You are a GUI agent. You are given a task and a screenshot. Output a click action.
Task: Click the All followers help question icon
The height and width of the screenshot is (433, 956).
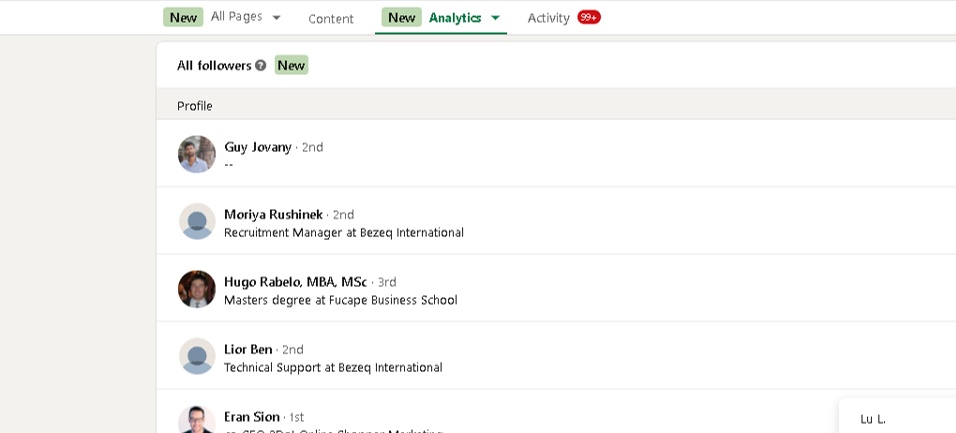point(261,65)
